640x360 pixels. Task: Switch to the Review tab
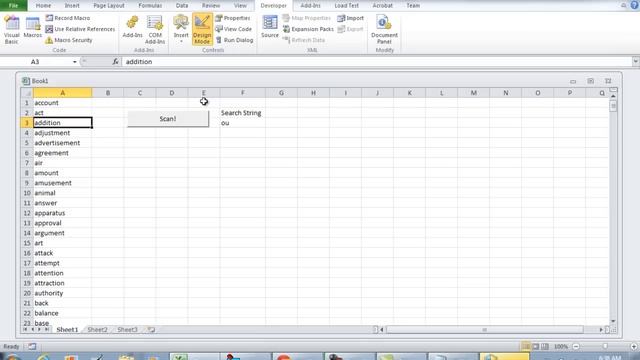click(x=211, y=5)
